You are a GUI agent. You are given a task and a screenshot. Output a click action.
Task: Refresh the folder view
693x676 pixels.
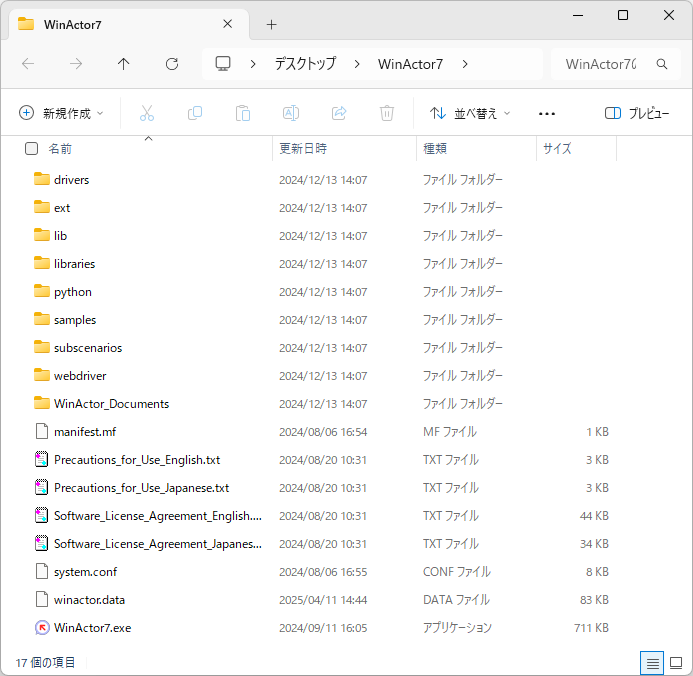(x=172, y=64)
